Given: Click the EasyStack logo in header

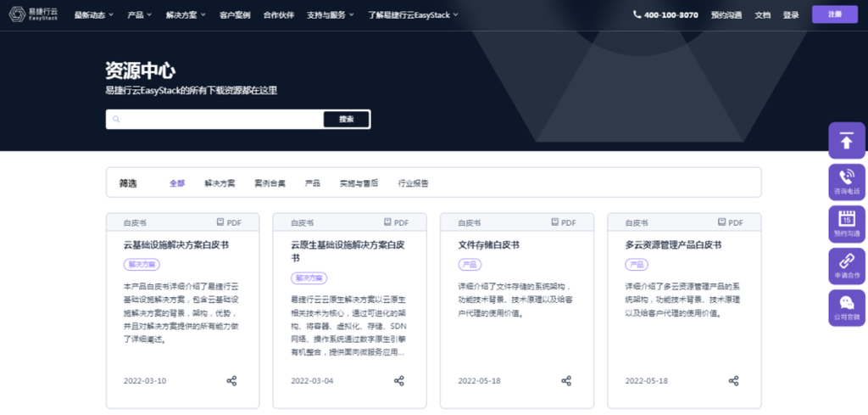Looking at the screenshot, I should tap(33, 14).
